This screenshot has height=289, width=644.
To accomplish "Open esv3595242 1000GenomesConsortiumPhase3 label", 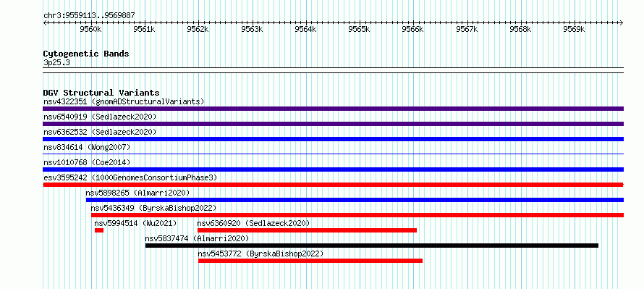I will pyautogui.click(x=130, y=177).
